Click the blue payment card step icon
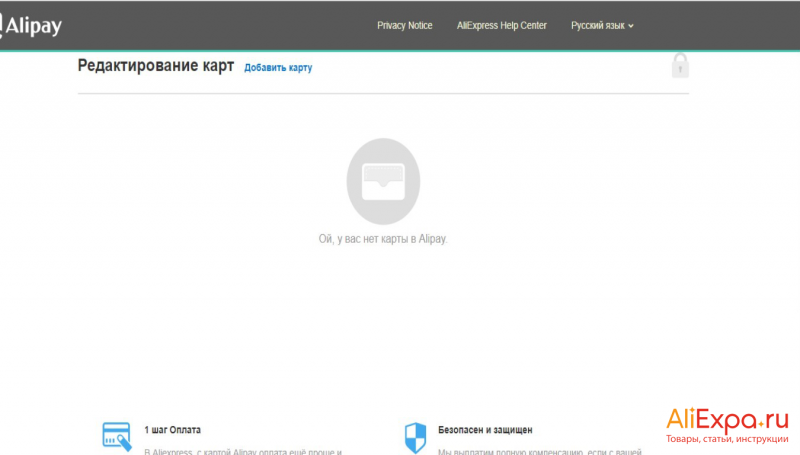The height and width of the screenshot is (455, 800). point(117,437)
